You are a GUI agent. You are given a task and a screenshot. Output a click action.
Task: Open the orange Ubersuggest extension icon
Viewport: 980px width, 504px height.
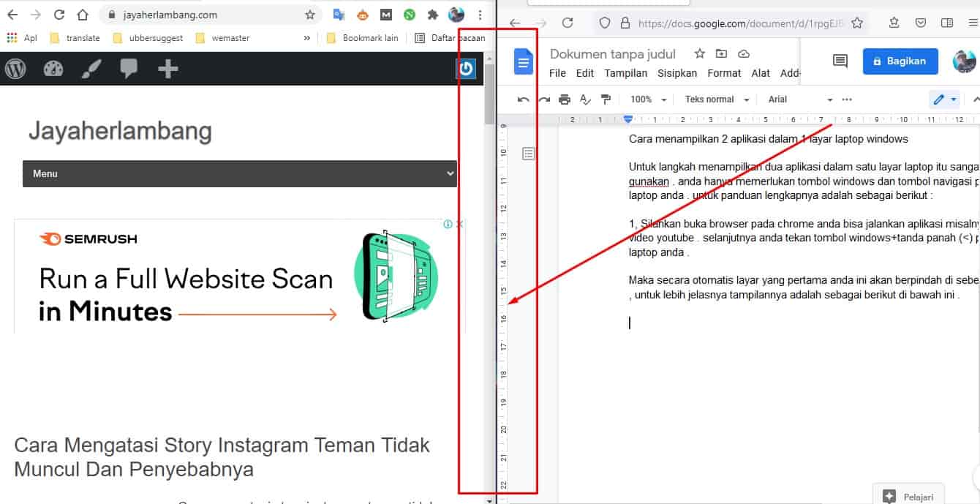click(x=362, y=15)
